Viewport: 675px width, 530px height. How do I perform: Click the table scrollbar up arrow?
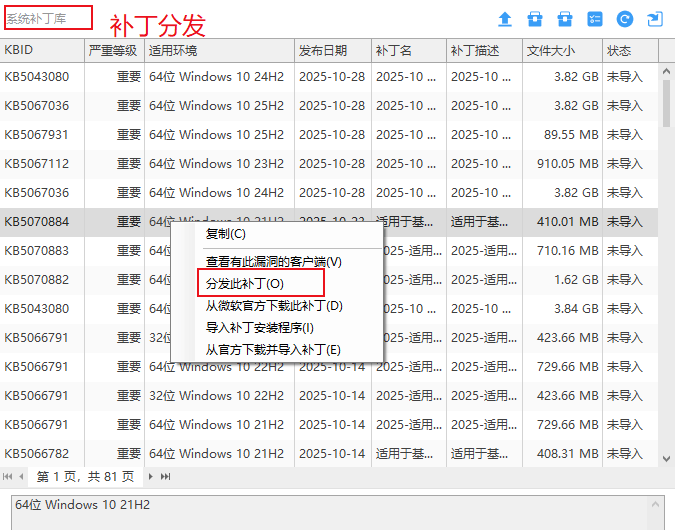[666, 71]
